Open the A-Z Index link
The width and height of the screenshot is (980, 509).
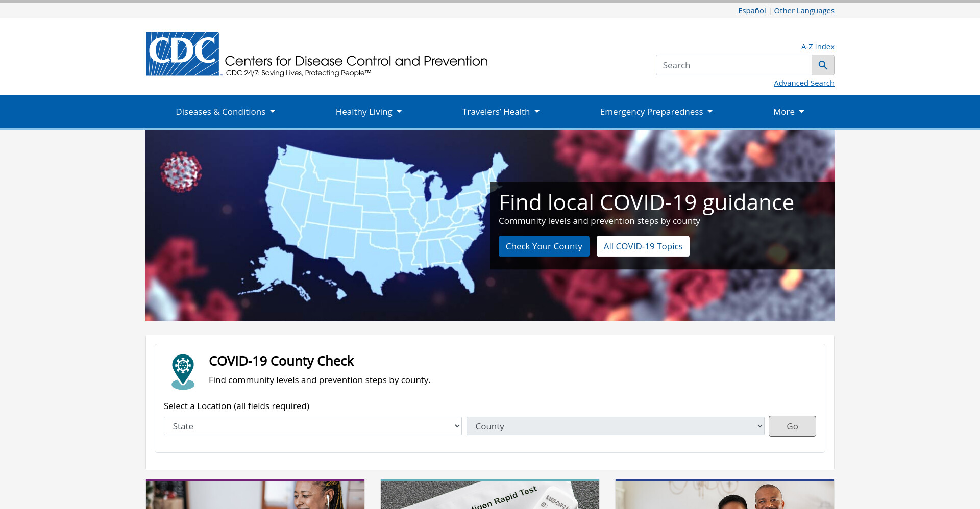tap(818, 47)
